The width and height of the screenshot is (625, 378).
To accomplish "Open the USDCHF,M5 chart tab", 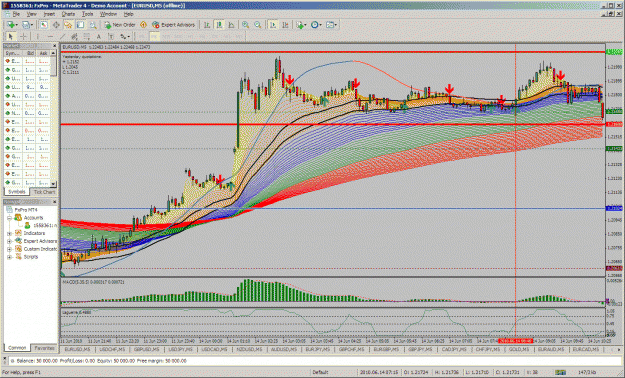I will [112, 349].
